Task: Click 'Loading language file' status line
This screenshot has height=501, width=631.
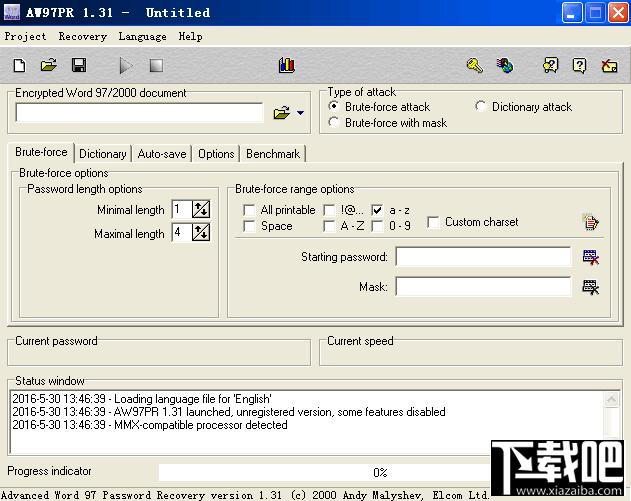Action: click(x=142, y=399)
